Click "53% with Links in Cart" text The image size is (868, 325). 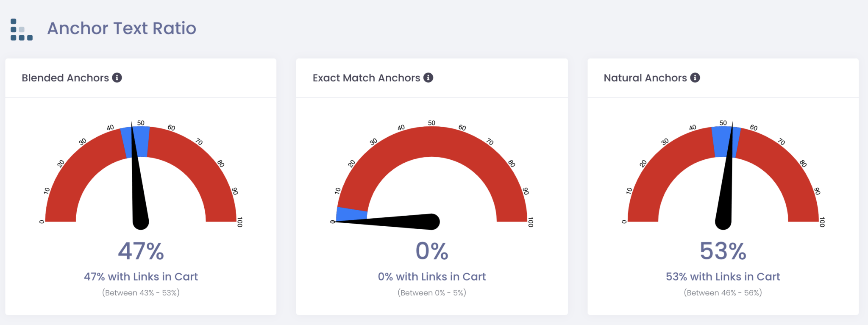click(x=723, y=277)
